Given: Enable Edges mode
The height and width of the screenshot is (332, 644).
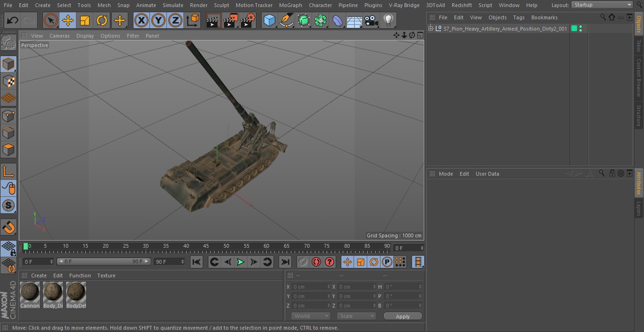Looking at the screenshot, I should coord(8,132).
